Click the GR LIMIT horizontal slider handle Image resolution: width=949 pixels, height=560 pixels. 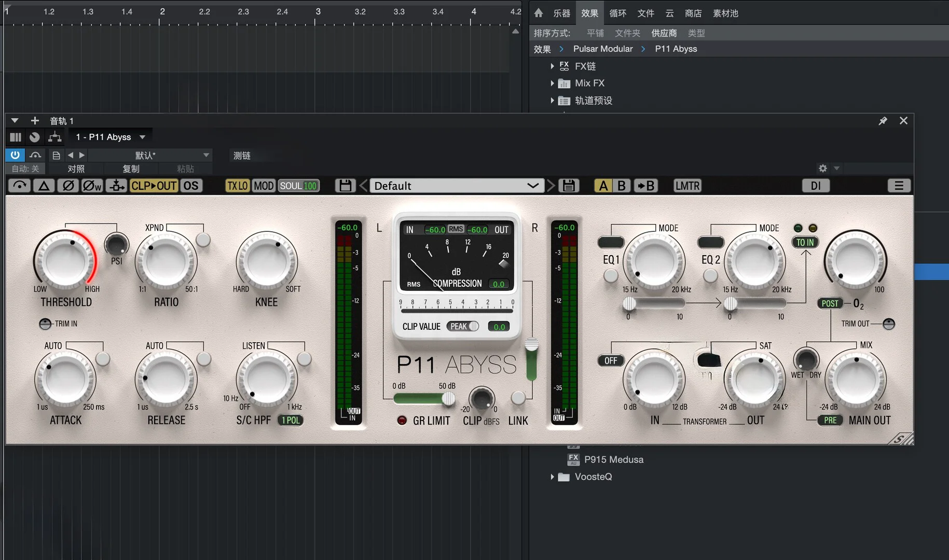448,398
